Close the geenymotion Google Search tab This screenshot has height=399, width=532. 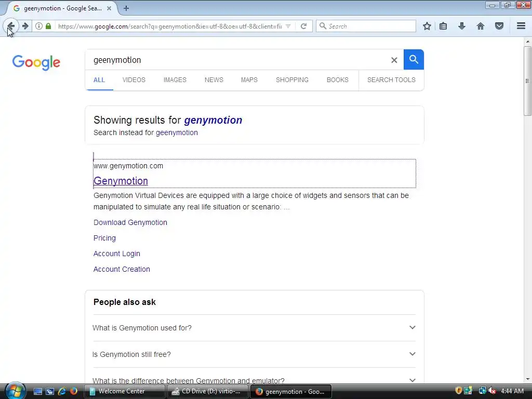click(109, 8)
